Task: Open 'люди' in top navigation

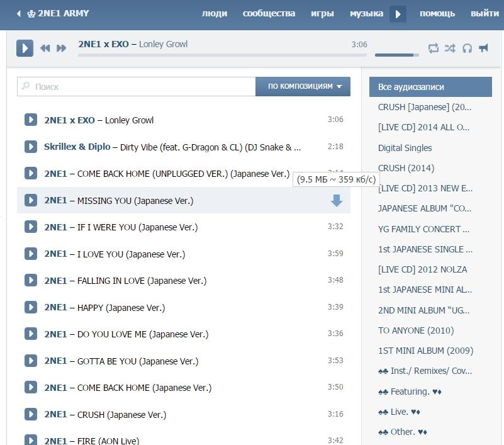Action: pyautogui.click(x=215, y=13)
